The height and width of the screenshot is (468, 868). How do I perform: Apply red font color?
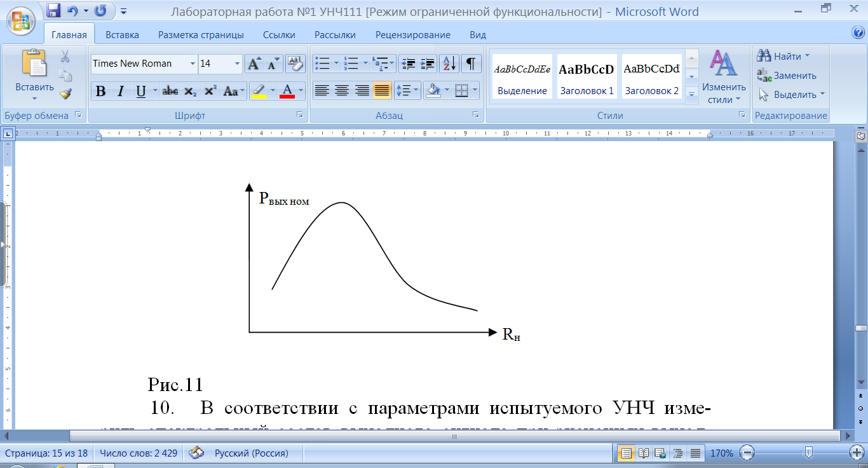click(x=287, y=91)
